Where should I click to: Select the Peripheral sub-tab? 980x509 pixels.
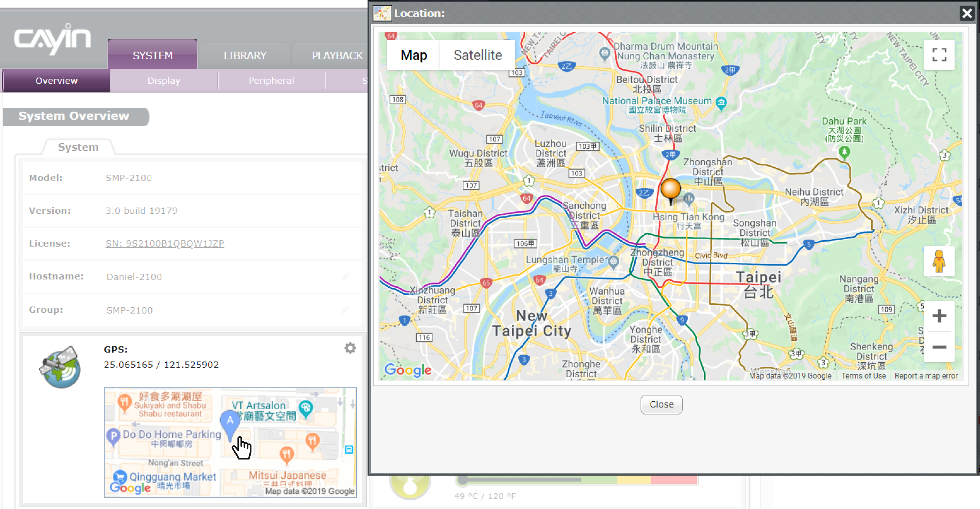271,81
